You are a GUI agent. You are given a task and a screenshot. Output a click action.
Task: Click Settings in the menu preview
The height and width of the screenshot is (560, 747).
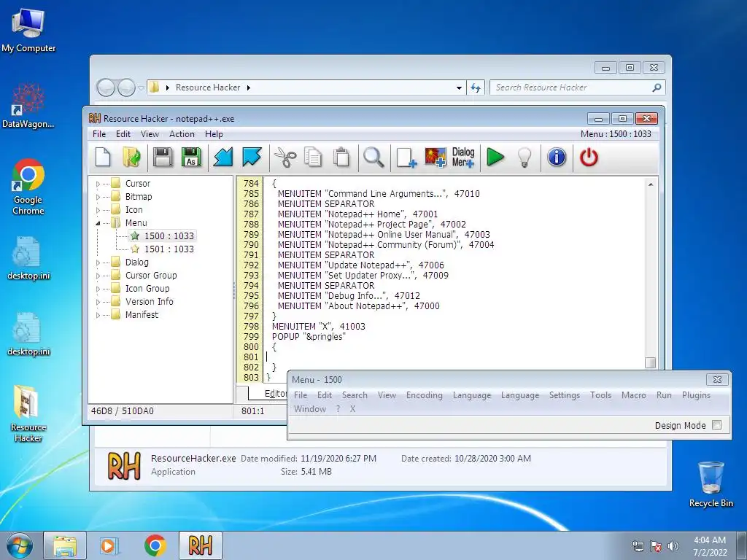(564, 395)
